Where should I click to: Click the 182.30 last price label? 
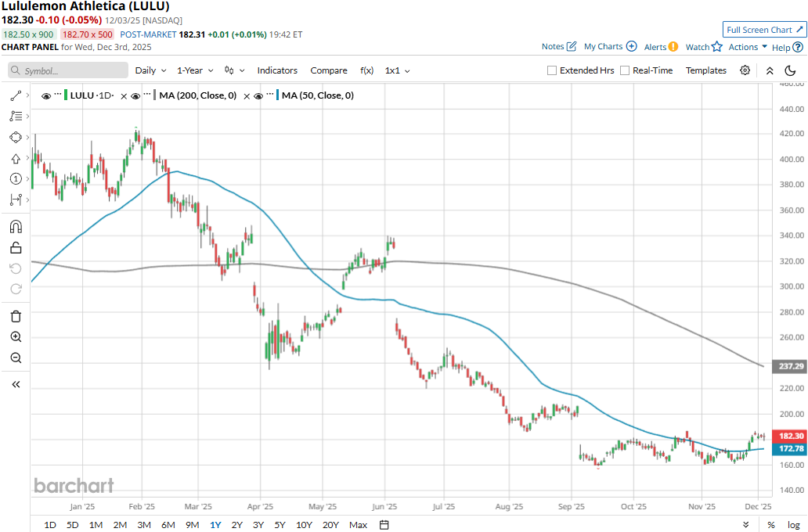(790, 436)
